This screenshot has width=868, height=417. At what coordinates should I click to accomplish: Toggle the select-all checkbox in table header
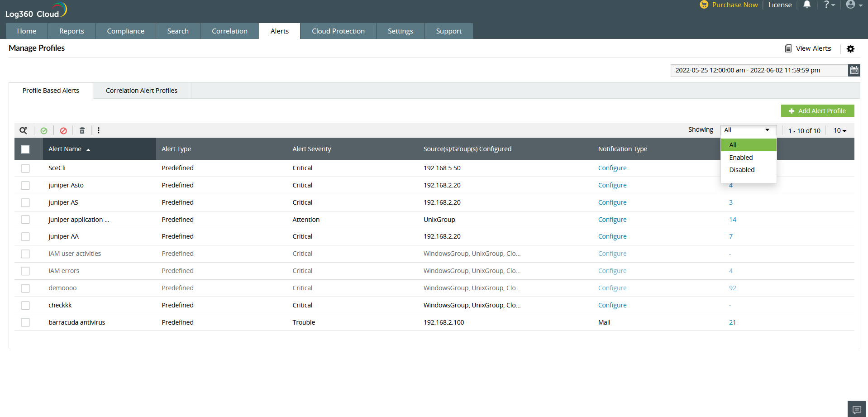click(25, 149)
